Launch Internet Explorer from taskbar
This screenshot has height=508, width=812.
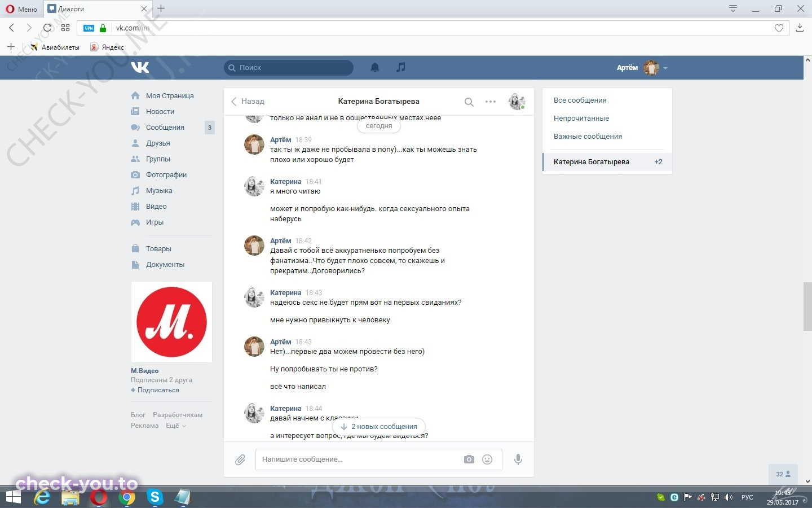click(42, 497)
